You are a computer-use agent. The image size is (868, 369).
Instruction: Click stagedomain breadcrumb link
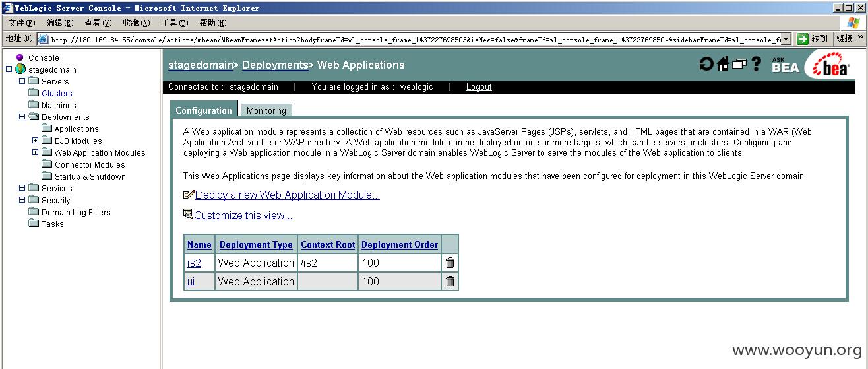(201, 65)
